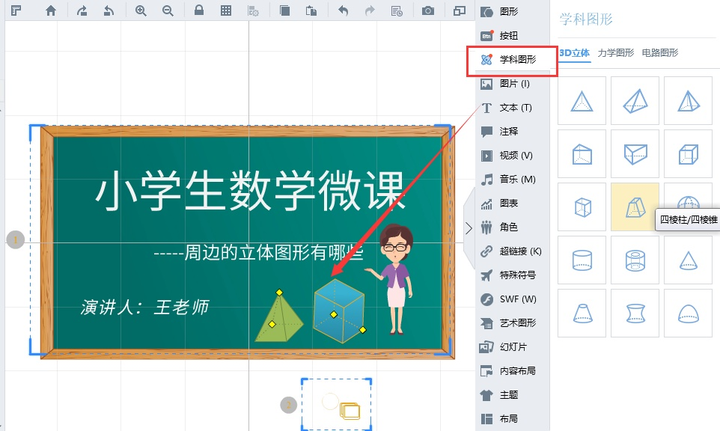
Task: Insert the hemisphere dome shape
Action: click(x=688, y=313)
